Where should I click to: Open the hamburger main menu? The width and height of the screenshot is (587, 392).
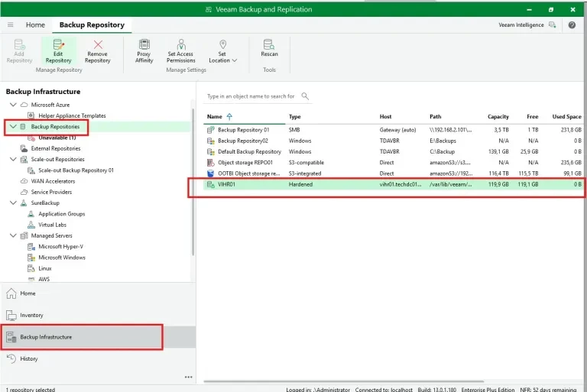[11, 25]
